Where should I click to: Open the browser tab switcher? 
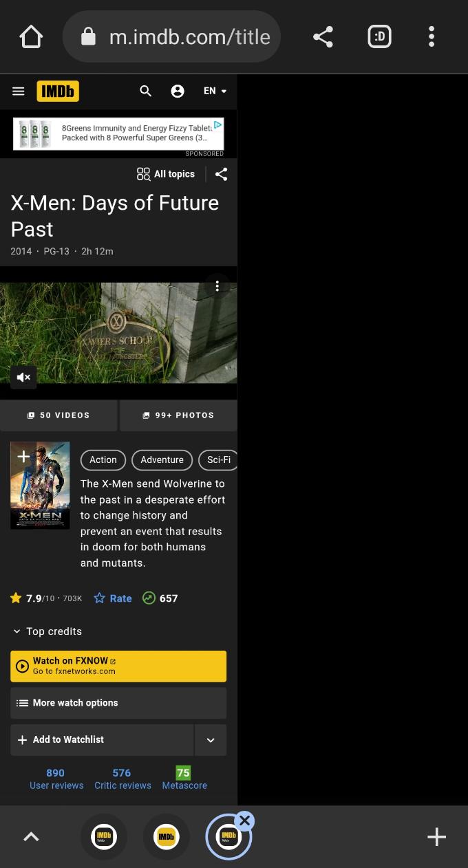pos(380,36)
